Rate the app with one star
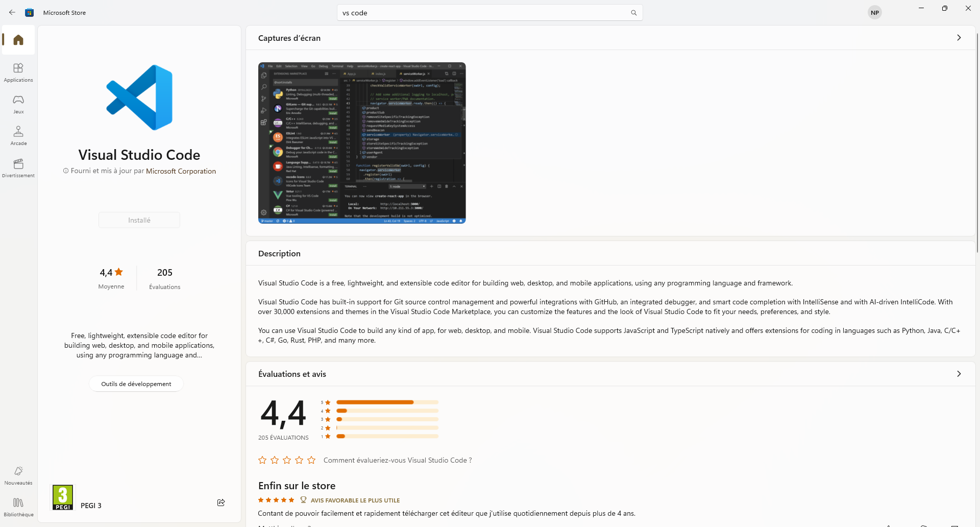 pyautogui.click(x=262, y=460)
